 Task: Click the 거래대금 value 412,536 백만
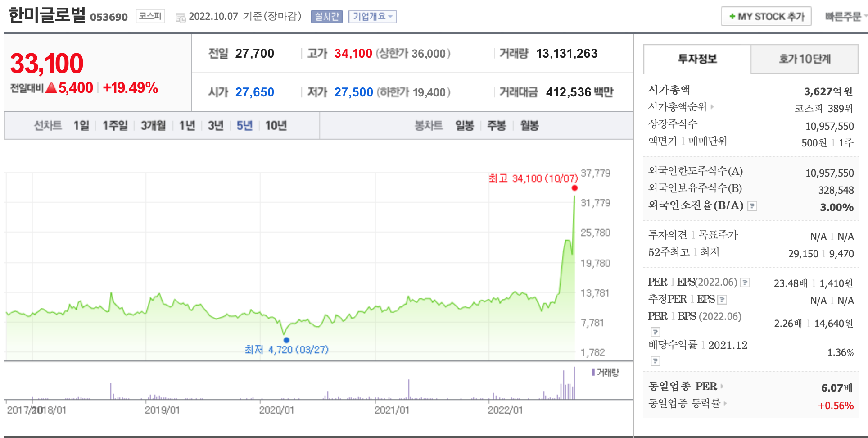tap(579, 92)
